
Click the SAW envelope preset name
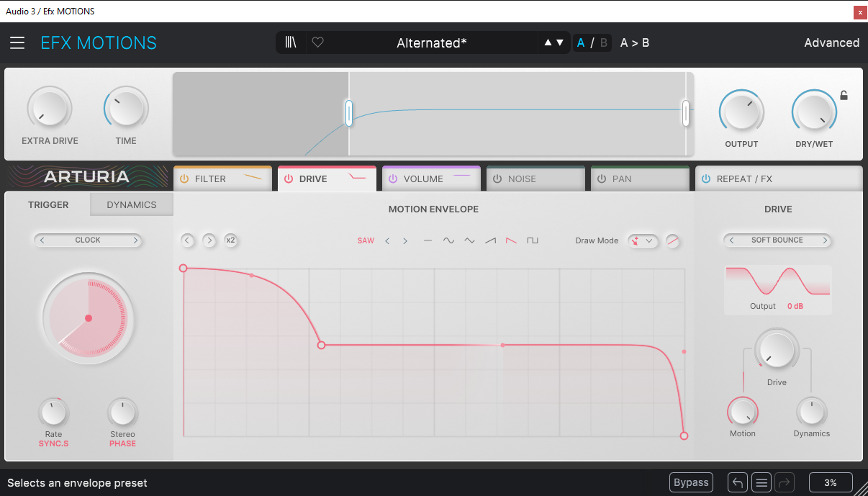tap(366, 240)
